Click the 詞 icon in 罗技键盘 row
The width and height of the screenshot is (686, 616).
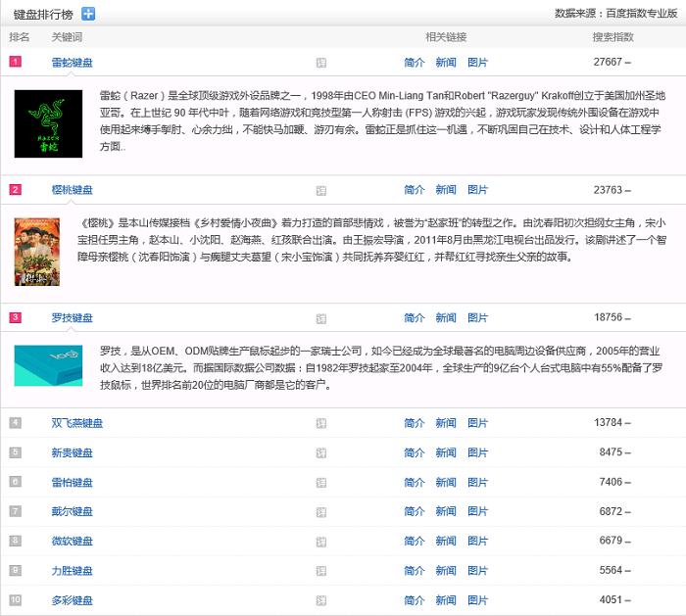pyautogui.click(x=321, y=318)
